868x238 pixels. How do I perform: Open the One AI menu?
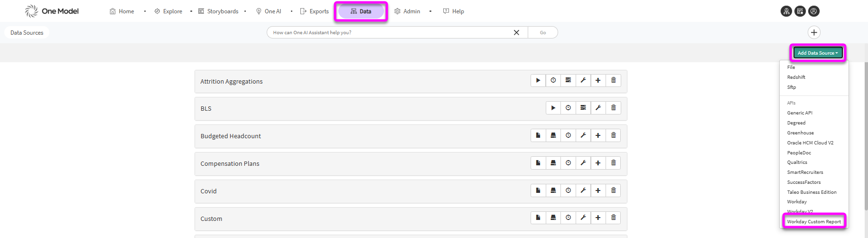pos(269,11)
